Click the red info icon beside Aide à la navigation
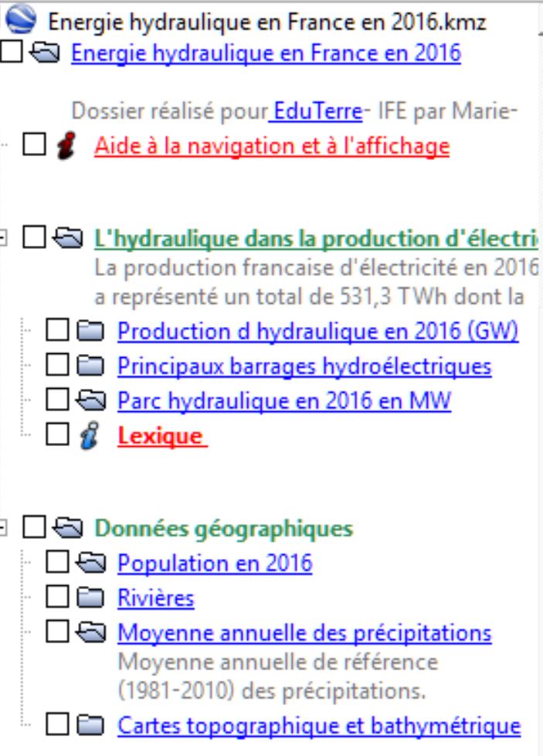Image resolution: width=543 pixels, height=756 pixels. tap(68, 146)
